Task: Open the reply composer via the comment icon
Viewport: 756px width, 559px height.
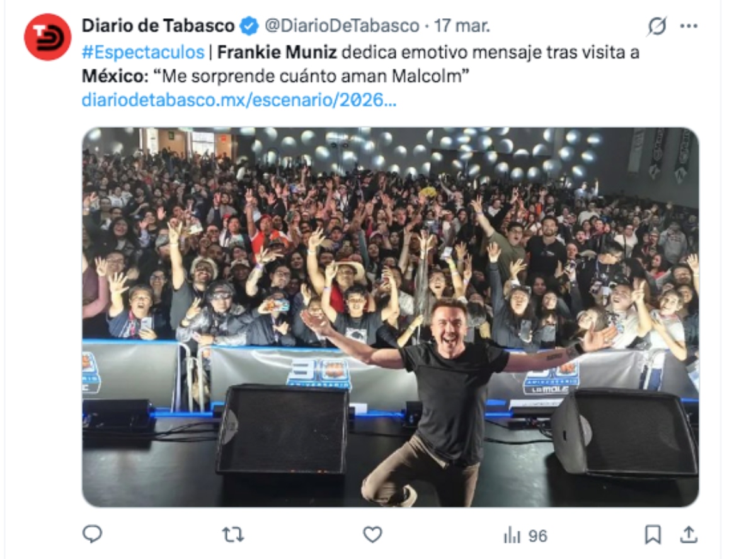Action: coord(91,534)
